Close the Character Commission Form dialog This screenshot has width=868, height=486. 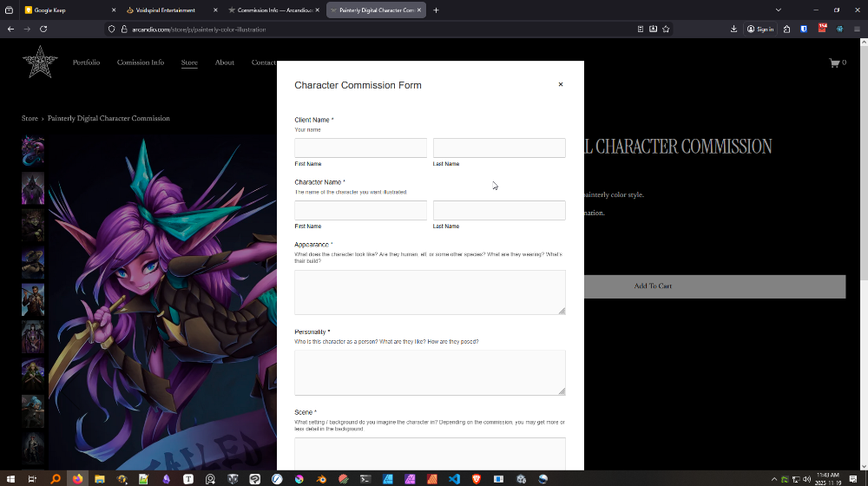point(560,84)
